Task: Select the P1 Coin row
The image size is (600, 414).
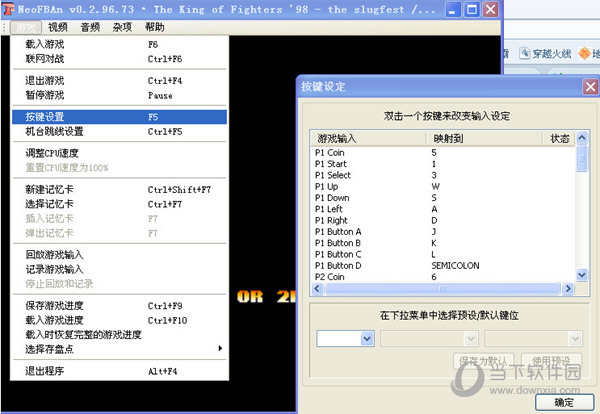Action: click(x=443, y=153)
